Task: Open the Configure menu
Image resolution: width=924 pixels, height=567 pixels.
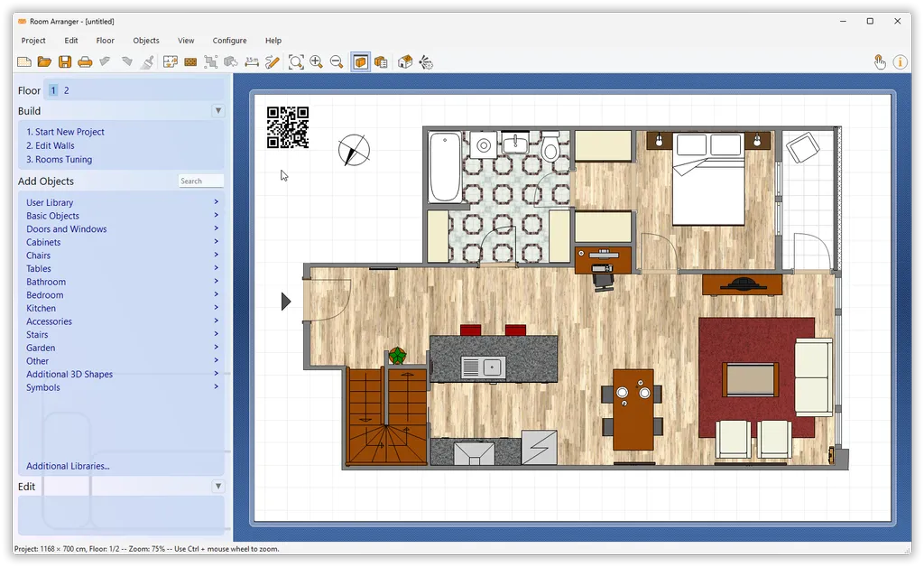Action: tap(230, 41)
